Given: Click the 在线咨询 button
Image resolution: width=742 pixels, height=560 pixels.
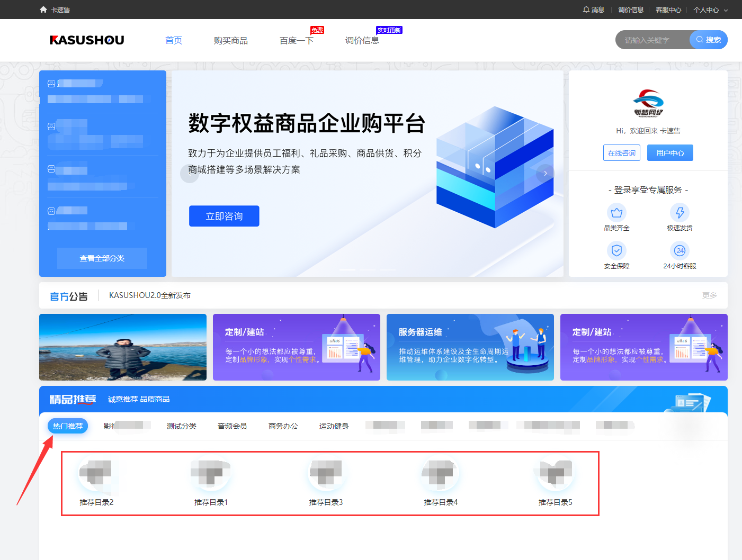Looking at the screenshot, I should [622, 153].
